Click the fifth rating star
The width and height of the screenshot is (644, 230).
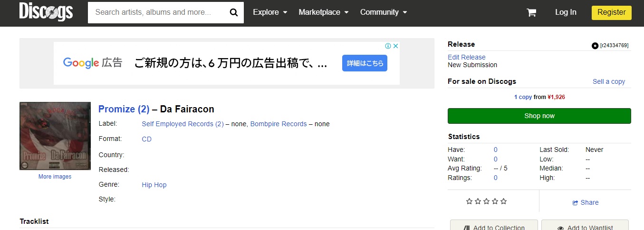pyautogui.click(x=503, y=201)
